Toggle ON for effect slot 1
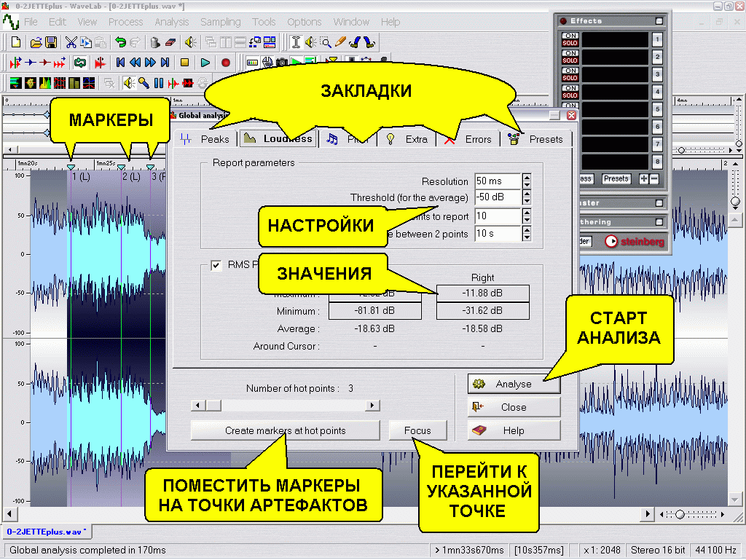746x560 pixels. pos(570,36)
